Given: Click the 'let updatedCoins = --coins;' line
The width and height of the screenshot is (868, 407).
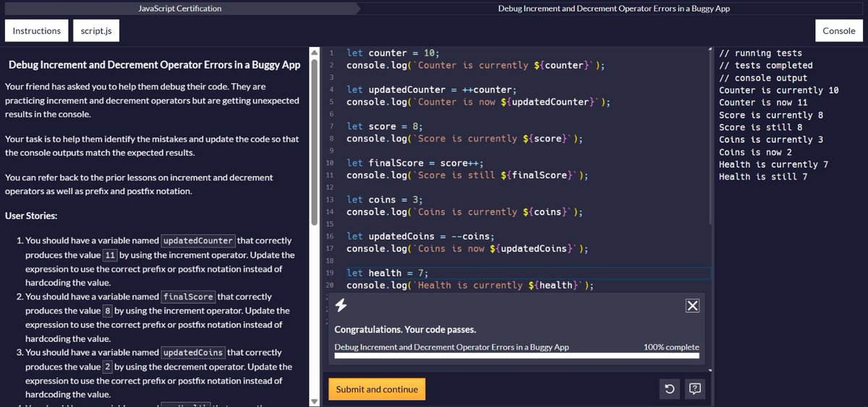Looking at the screenshot, I should 420,236.
